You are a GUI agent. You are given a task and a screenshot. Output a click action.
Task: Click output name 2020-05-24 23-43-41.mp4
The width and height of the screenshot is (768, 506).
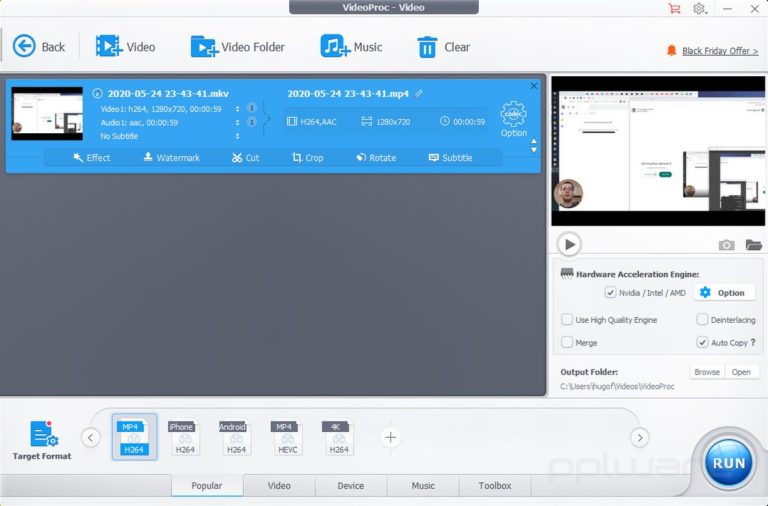tap(348, 94)
